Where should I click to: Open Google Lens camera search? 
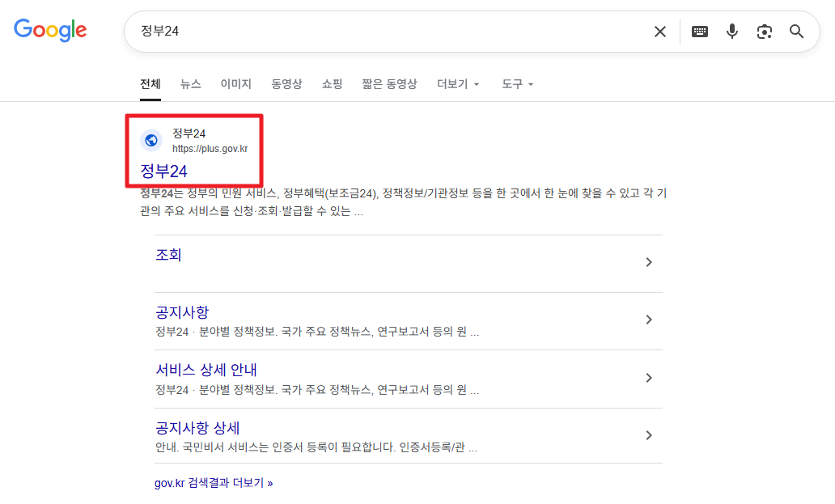pos(764,31)
